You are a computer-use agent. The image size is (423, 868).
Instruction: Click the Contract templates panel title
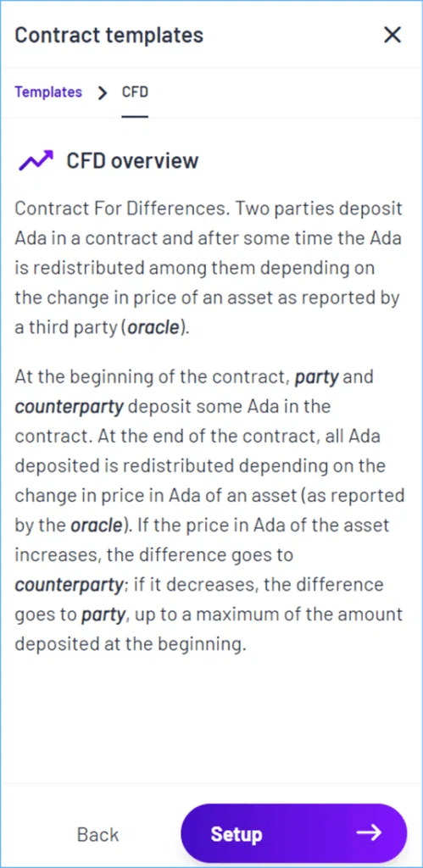tap(109, 35)
